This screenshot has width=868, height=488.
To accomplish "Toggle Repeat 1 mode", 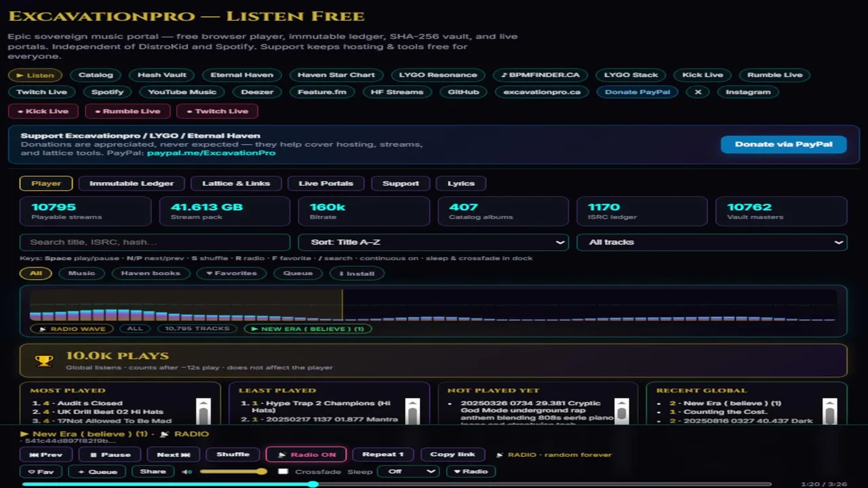I will pos(383,455).
